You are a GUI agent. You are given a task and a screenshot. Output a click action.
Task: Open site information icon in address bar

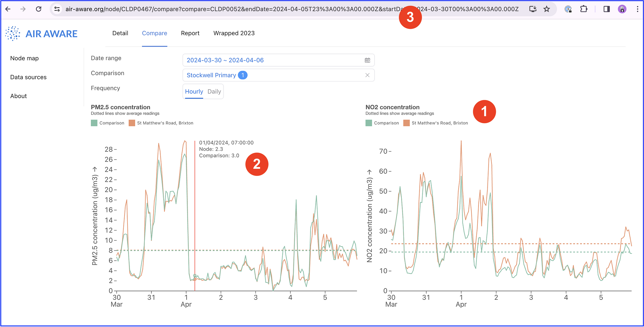(57, 9)
